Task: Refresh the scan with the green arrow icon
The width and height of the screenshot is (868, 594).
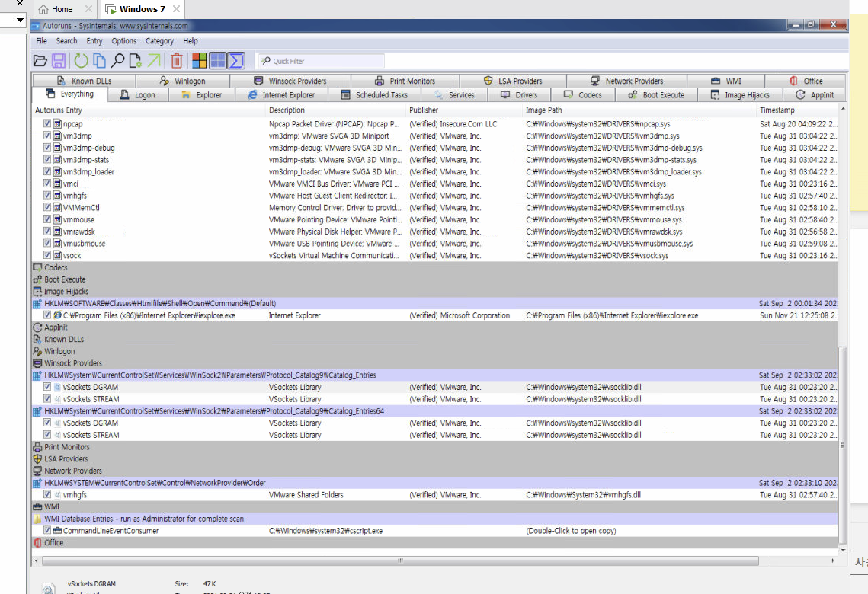Action: pos(82,61)
